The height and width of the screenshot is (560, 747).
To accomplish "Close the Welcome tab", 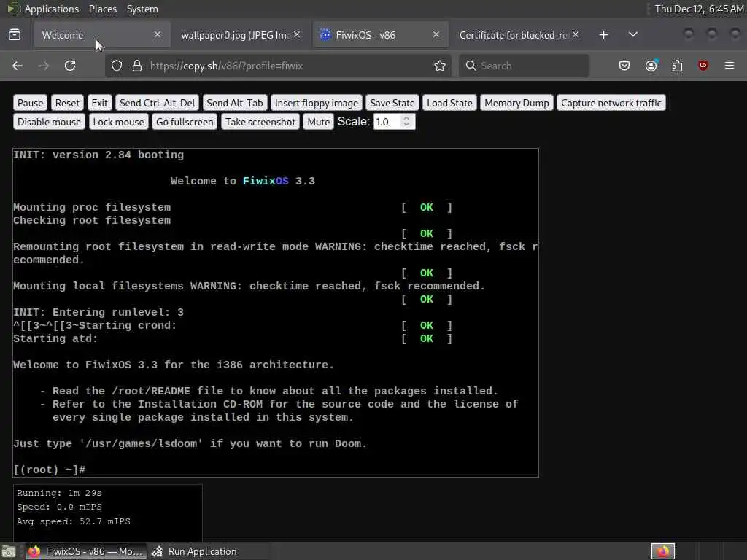I will tap(158, 34).
